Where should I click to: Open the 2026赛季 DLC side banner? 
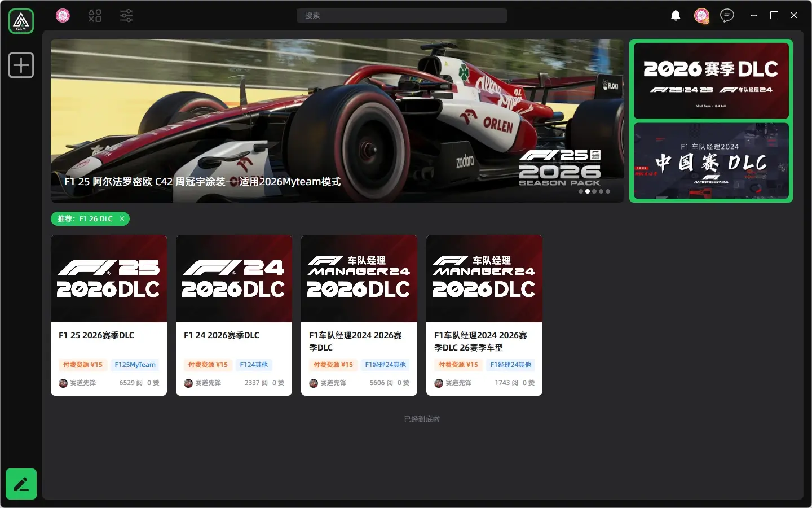[711, 81]
